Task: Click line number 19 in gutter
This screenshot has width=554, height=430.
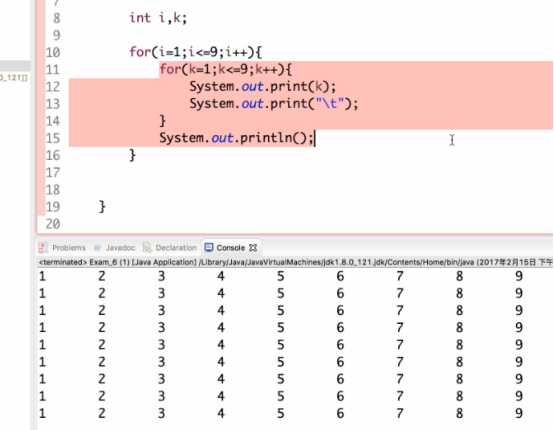Action: coord(53,207)
